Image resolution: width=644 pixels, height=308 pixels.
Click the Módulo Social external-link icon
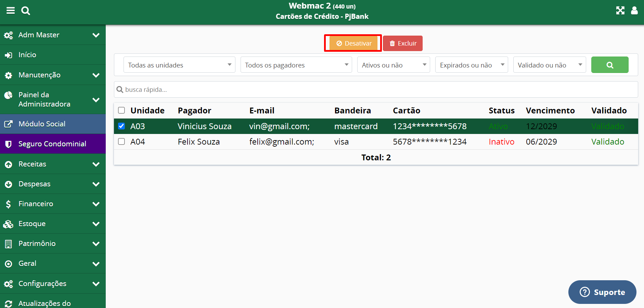pyautogui.click(x=9, y=124)
